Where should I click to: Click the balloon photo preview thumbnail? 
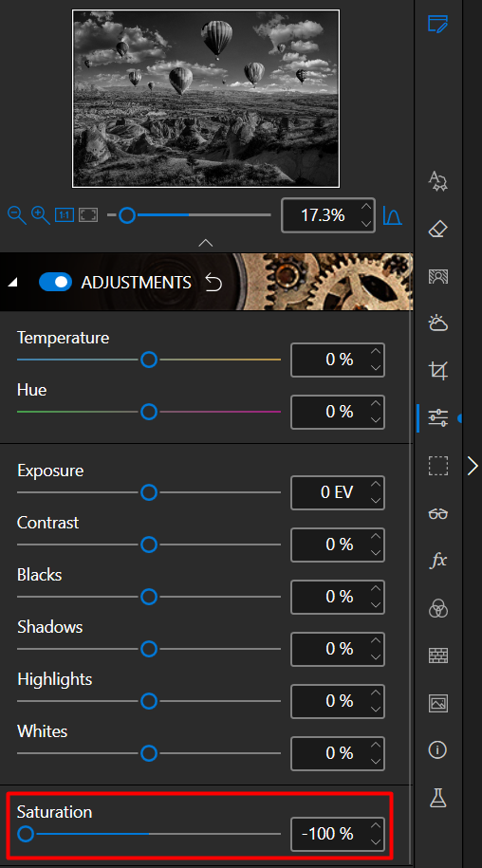coord(206,99)
